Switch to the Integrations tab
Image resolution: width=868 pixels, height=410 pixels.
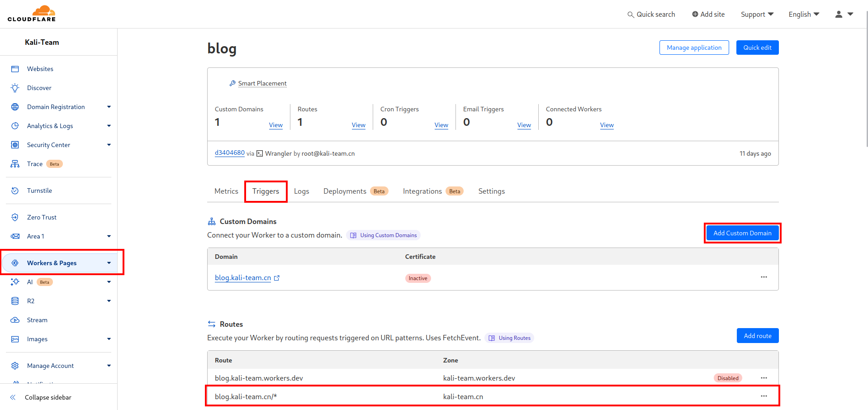(x=433, y=191)
